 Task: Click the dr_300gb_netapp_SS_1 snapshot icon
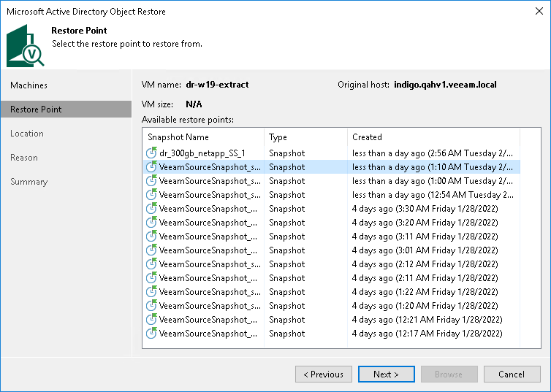[152, 153]
